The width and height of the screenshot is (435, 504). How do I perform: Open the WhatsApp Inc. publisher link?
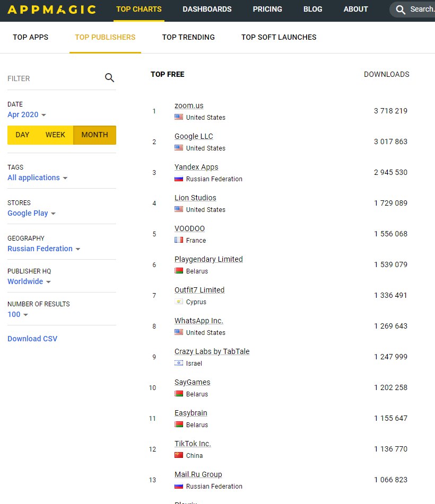click(199, 321)
